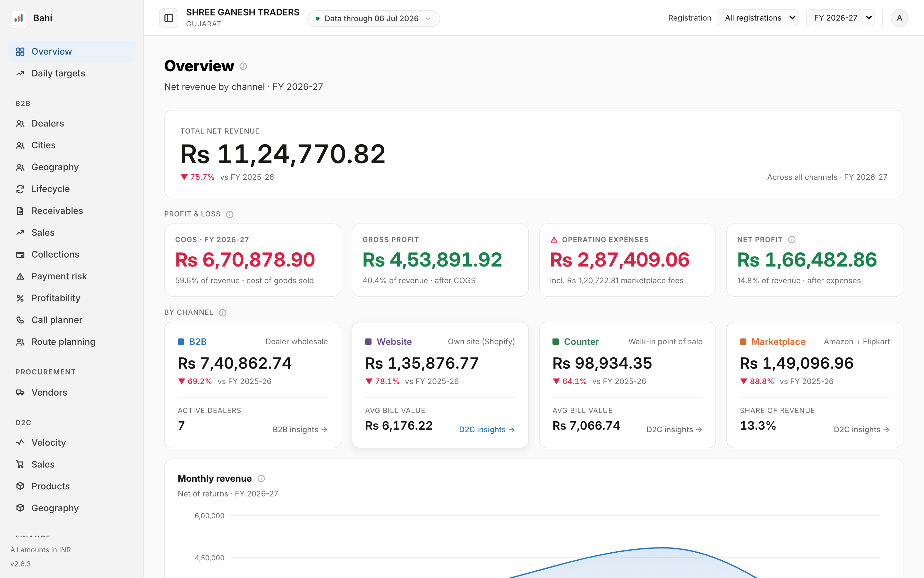The width and height of the screenshot is (924, 578).
Task: Click the blue B2B channel swatch
Action: (181, 342)
